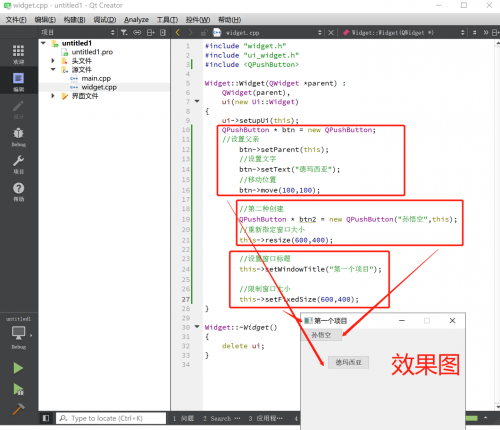Select main.cpp in the project tree
This screenshot has height=430, width=500.
96,78
